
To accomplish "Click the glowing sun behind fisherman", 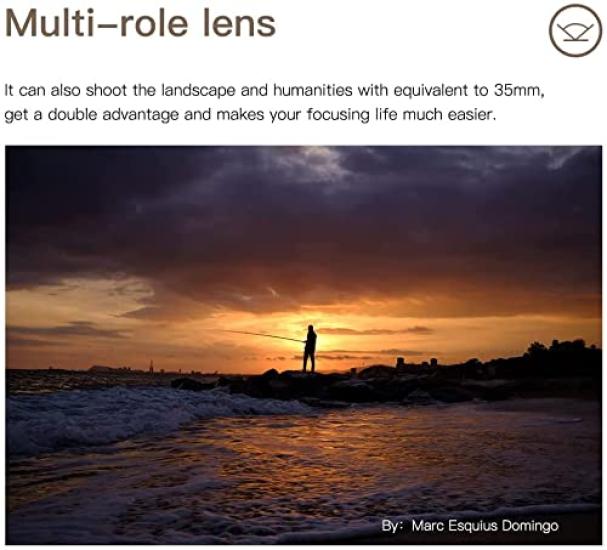I will point(327,343).
